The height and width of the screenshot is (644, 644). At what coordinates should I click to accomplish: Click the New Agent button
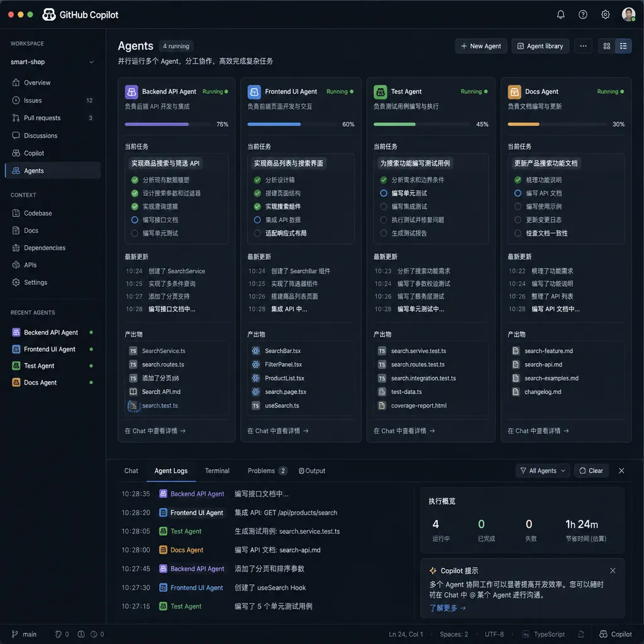481,46
